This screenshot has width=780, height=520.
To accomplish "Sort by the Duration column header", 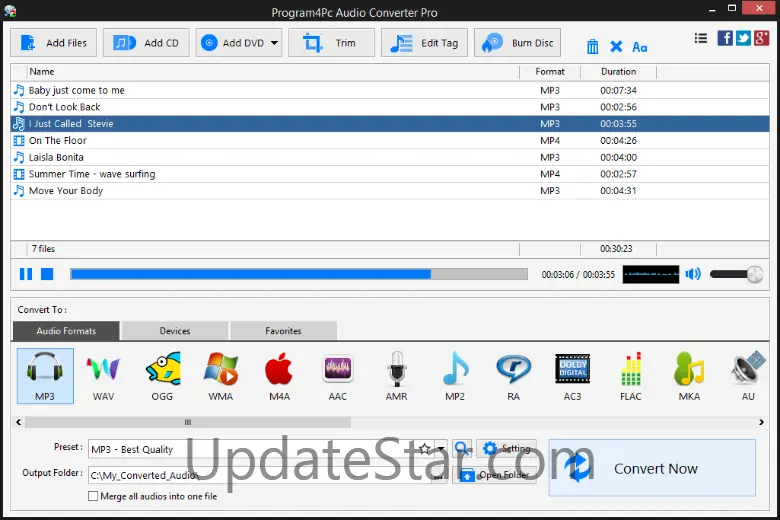I will (x=618, y=72).
